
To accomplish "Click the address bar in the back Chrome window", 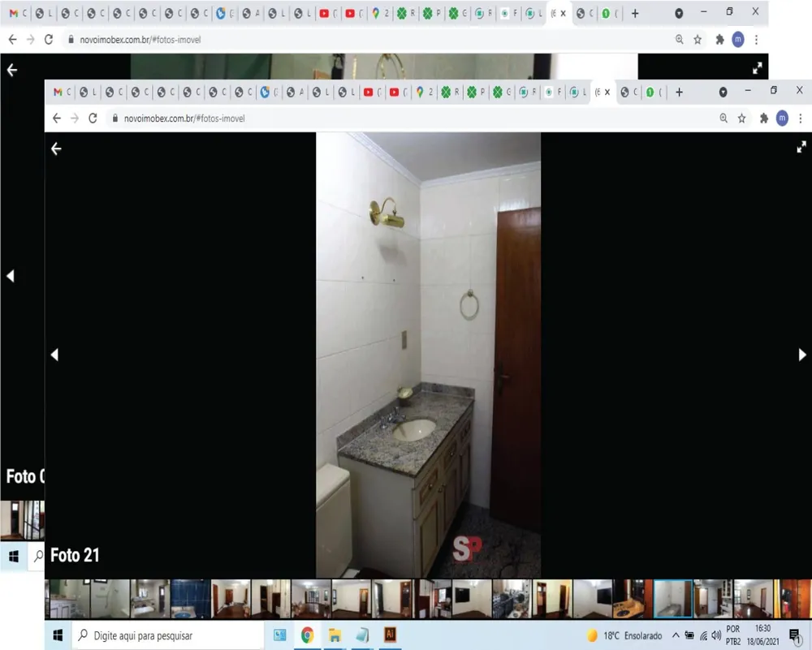I will [140, 39].
